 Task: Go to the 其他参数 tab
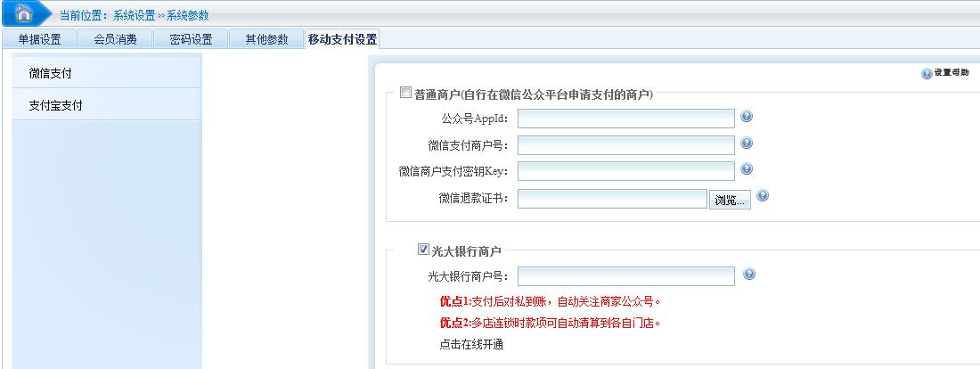pyautogui.click(x=266, y=39)
